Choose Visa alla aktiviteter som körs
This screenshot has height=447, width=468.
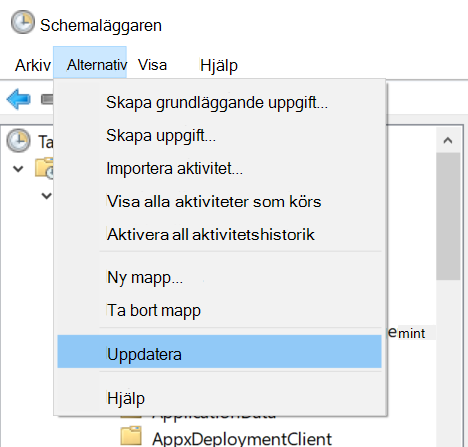click(220, 201)
